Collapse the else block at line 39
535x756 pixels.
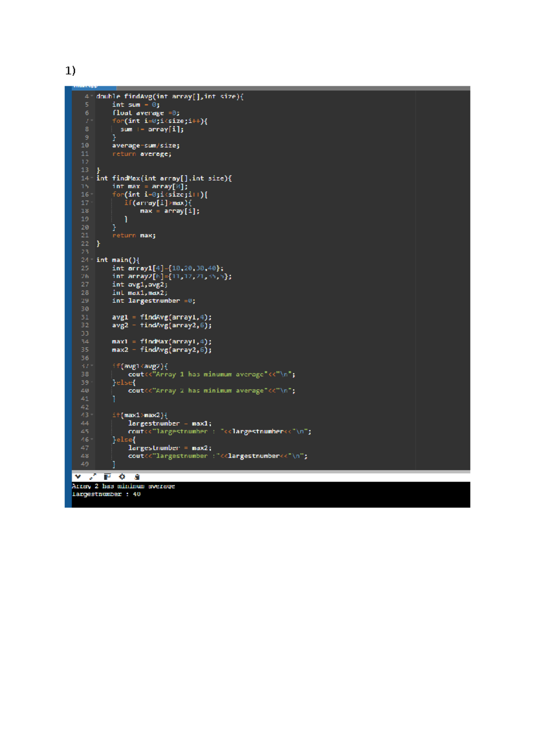[x=92, y=382]
